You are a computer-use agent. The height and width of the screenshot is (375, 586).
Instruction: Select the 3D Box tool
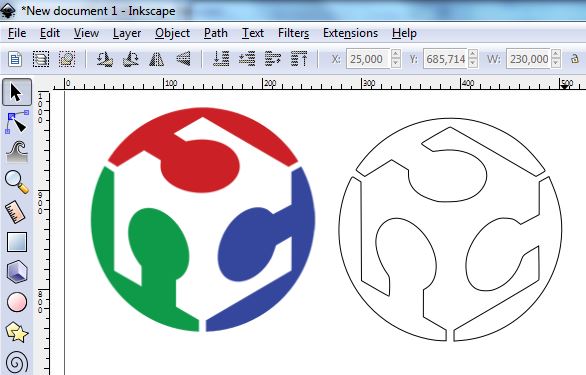pos(17,272)
